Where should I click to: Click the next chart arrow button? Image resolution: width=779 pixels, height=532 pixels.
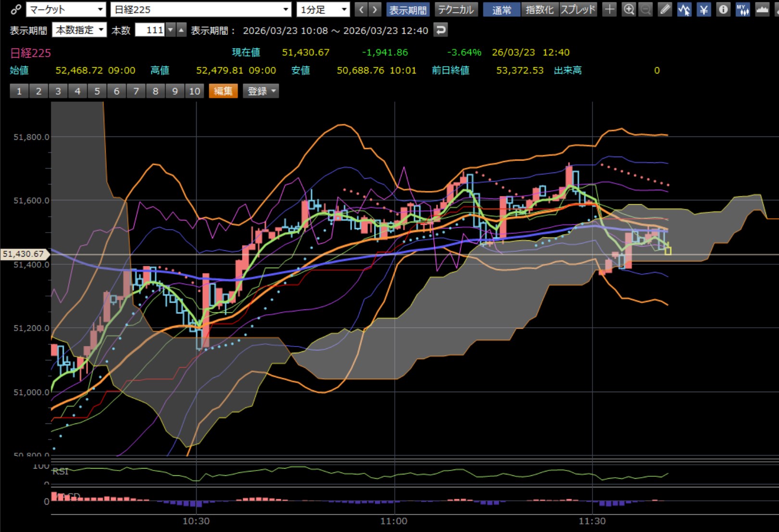coord(375,10)
